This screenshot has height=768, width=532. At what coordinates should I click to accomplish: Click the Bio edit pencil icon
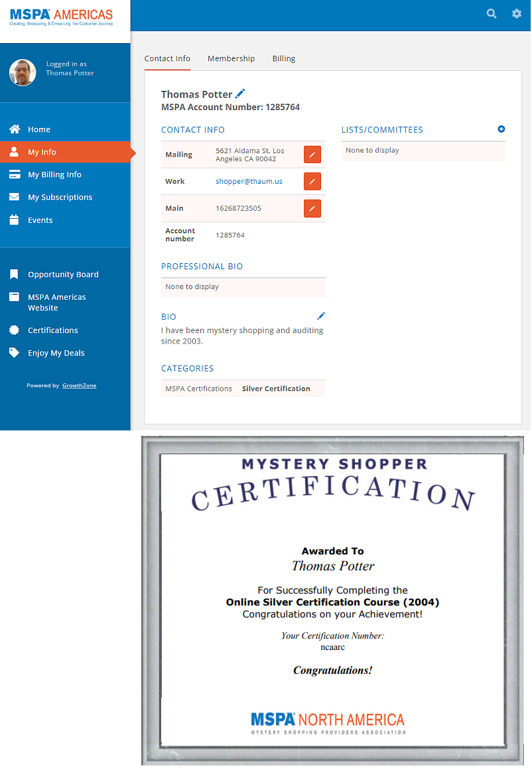321,316
